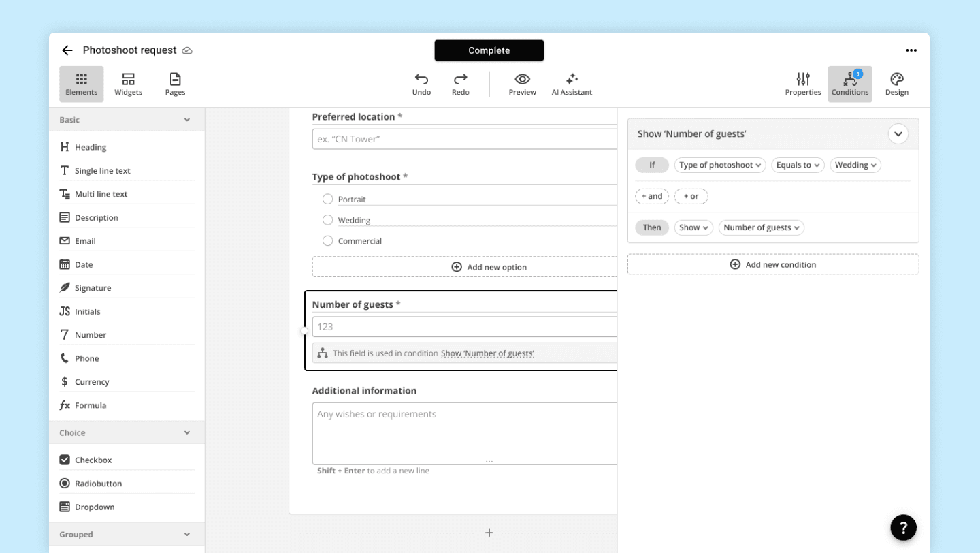Open the Conditions panel
Viewport: 980px width, 553px height.
pos(850,84)
